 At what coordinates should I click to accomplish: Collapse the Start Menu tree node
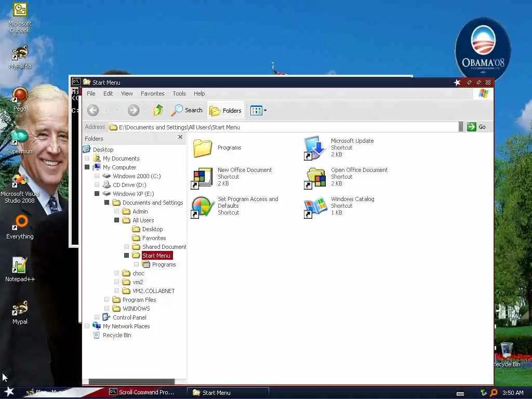pos(127,256)
